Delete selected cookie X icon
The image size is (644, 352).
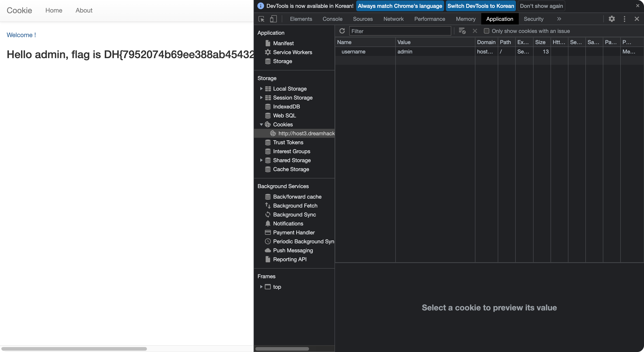coord(475,31)
